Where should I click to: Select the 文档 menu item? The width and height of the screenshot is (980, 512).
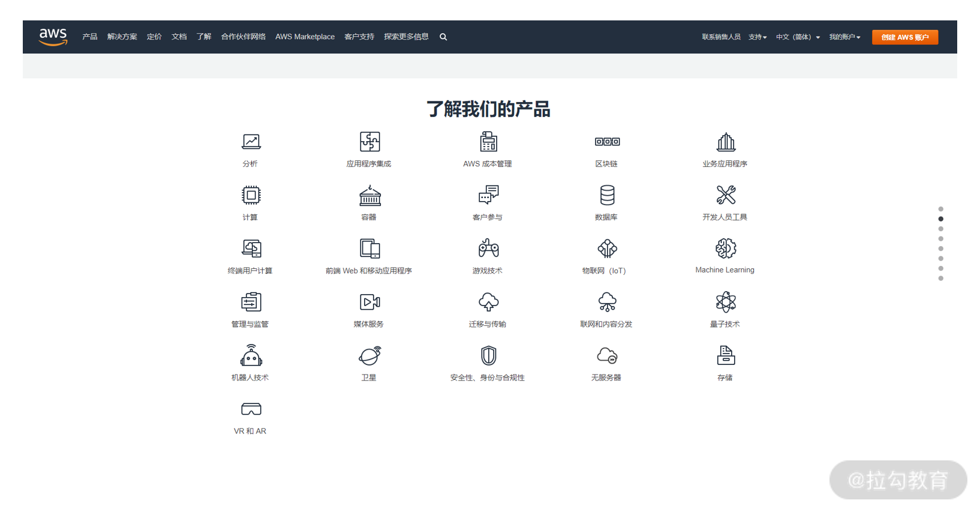tap(179, 37)
